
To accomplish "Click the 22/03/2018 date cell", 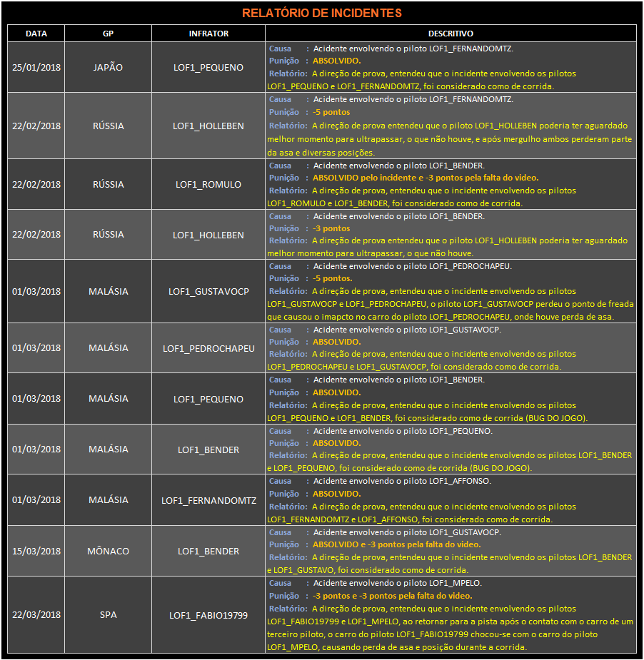I will [x=36, y=614].
